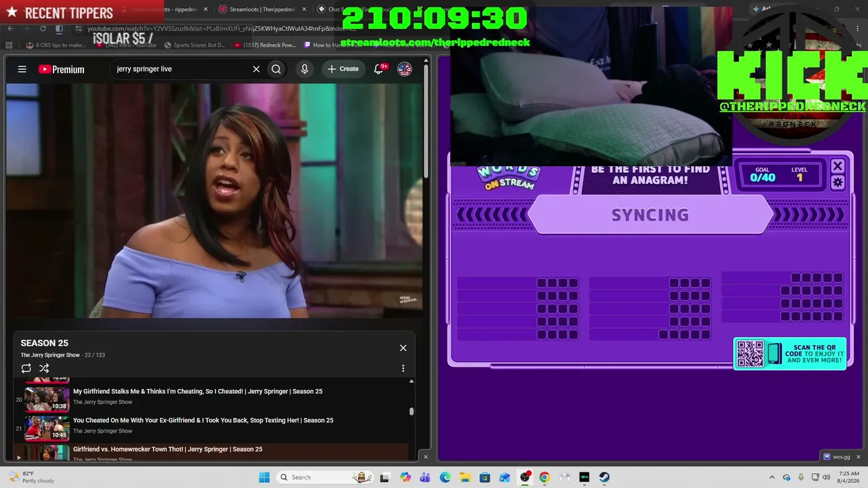
Task: Switch to the Streamloots browser tab
Action: [x=262, y=9]
